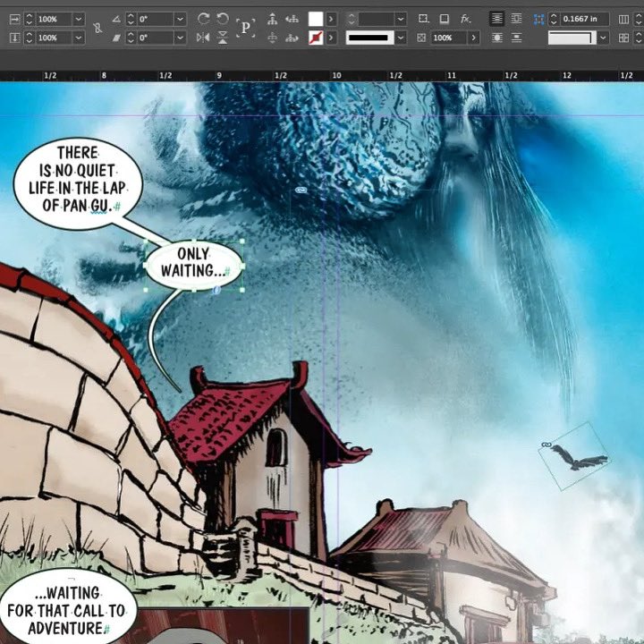Screen dimensions: 644x644
Task: Flip the selection vertically
Action: tap(222, 38)
